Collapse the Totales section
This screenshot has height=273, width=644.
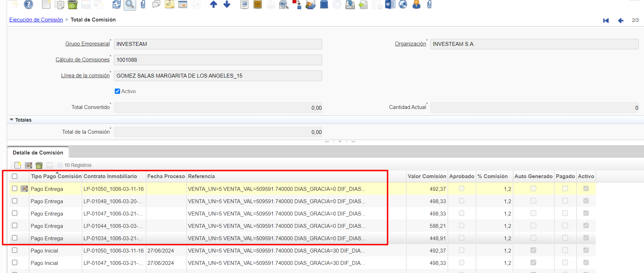pyautogui.click(x=12, y=120)
